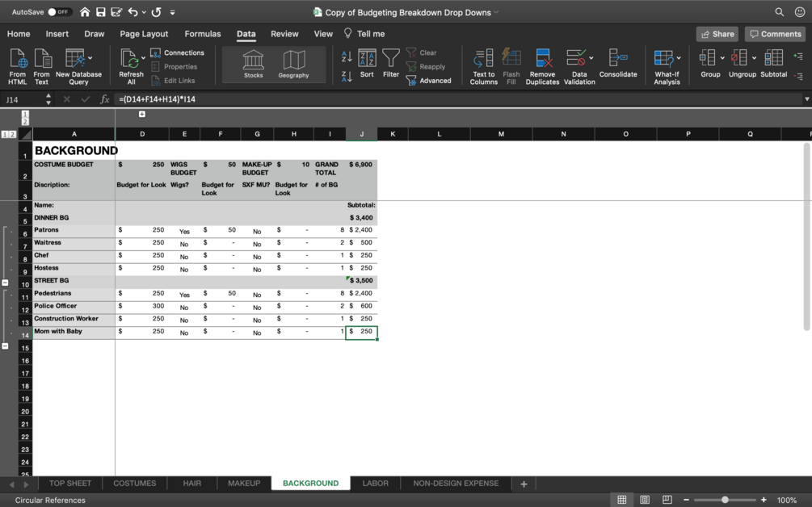Click the Name Box showing J14

coord(23,99)
